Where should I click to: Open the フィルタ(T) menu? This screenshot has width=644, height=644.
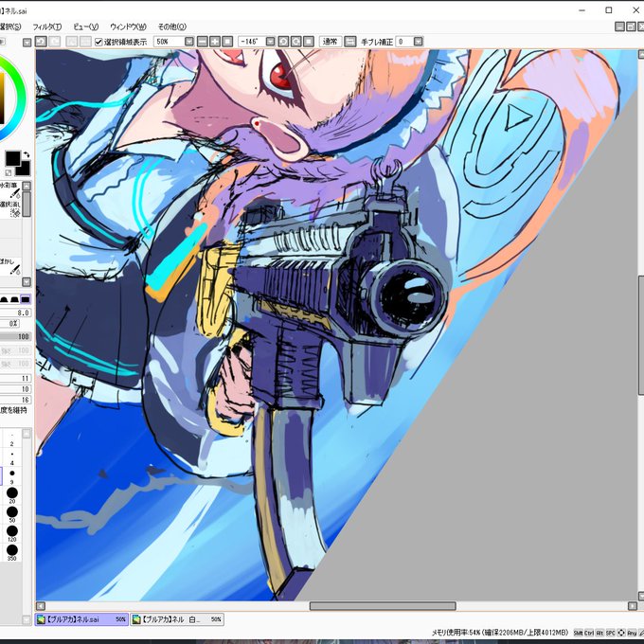[47, 27]
